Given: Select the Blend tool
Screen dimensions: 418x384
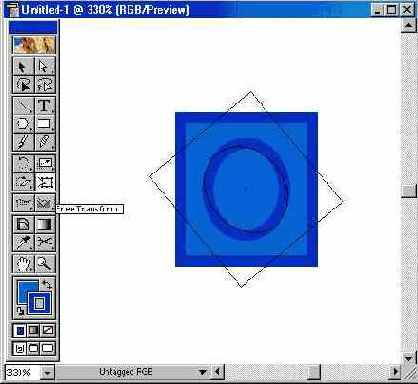Looking at the screenshot, I should coord(23,203).
